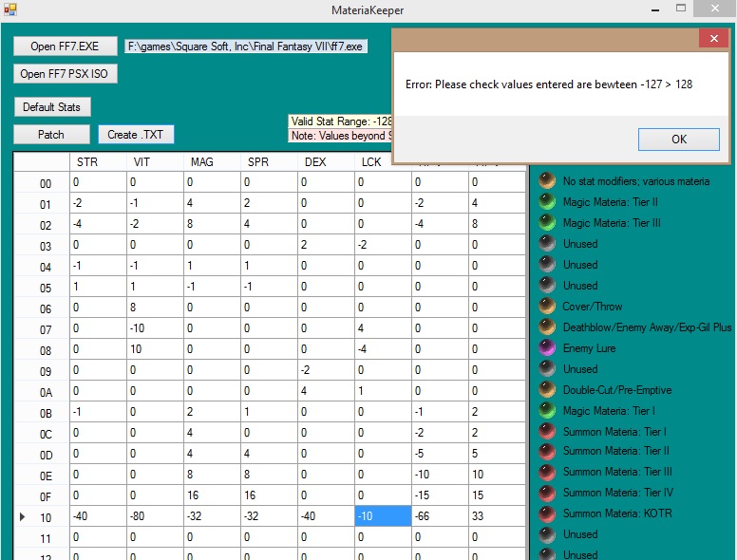Click the -10 VIT cell in row 07
Image resolution: width=737 pixels, height=560 pixels.
(155, 327)
